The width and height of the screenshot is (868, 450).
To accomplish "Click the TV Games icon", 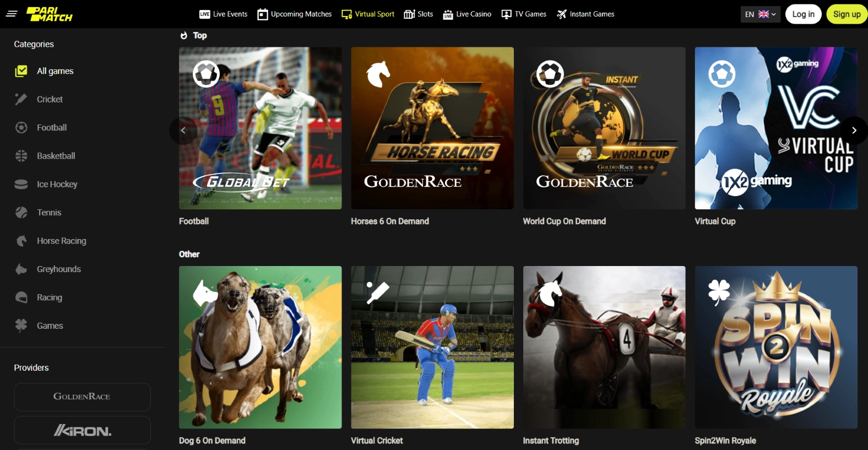I will pyautogui.click(x=507, y=14).
